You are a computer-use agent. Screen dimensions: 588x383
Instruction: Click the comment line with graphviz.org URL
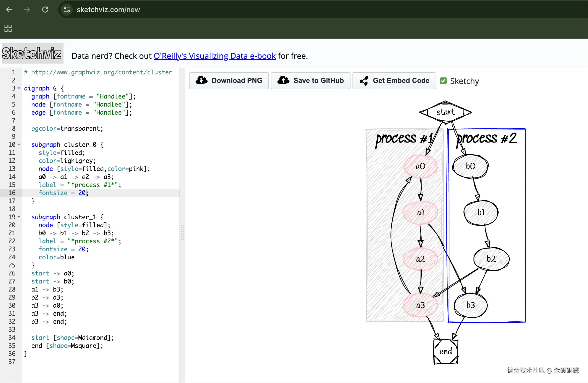(x=98, y=72)
